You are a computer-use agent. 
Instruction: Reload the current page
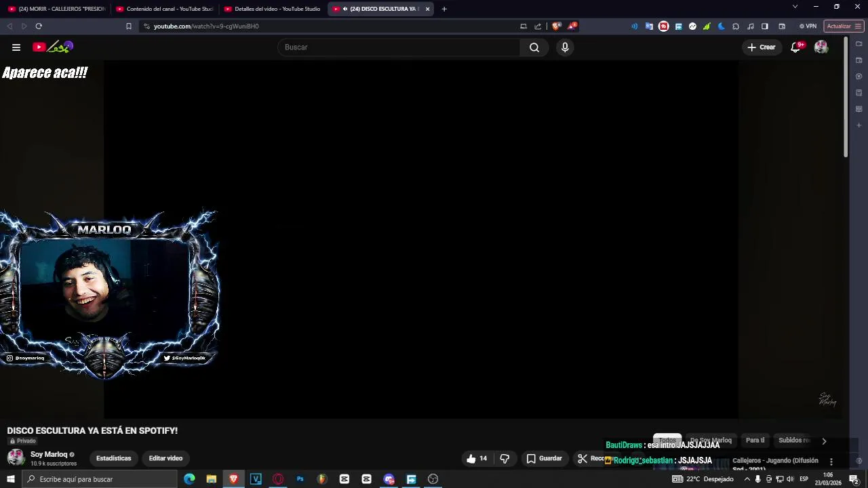coord(39,26)
